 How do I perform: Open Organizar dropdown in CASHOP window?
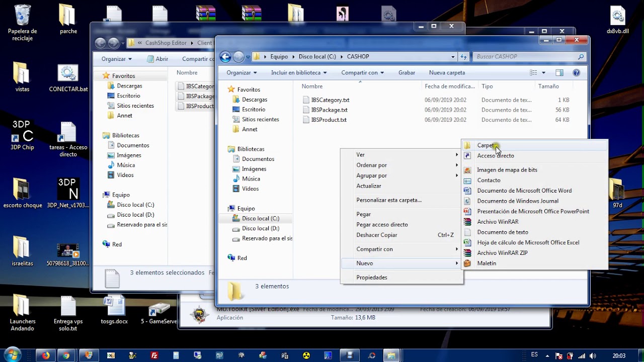click(x=242, y=73)
